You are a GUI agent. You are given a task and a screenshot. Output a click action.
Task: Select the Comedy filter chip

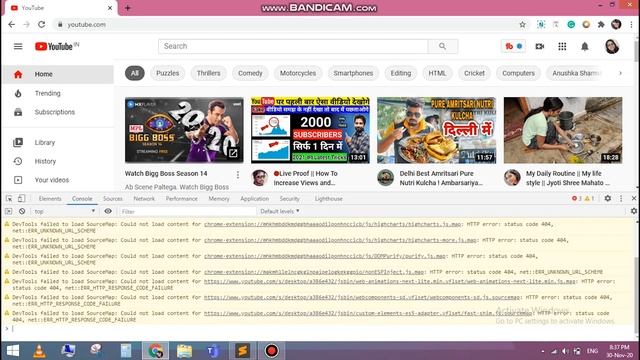[250, 73]
